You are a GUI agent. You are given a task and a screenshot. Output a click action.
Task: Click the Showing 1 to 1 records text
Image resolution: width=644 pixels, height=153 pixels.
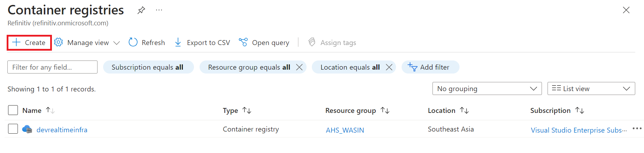pos(52,89)
